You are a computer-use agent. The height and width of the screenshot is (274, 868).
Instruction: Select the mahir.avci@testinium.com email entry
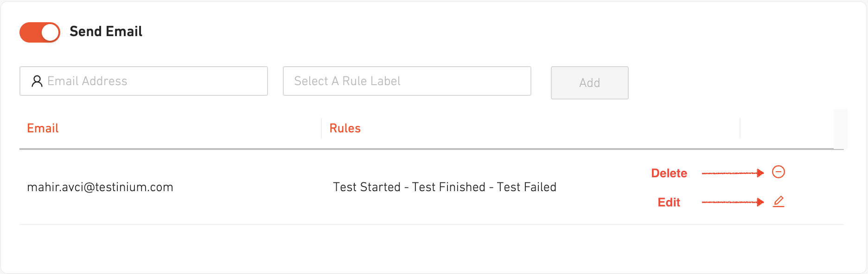(x=100, y=187)
